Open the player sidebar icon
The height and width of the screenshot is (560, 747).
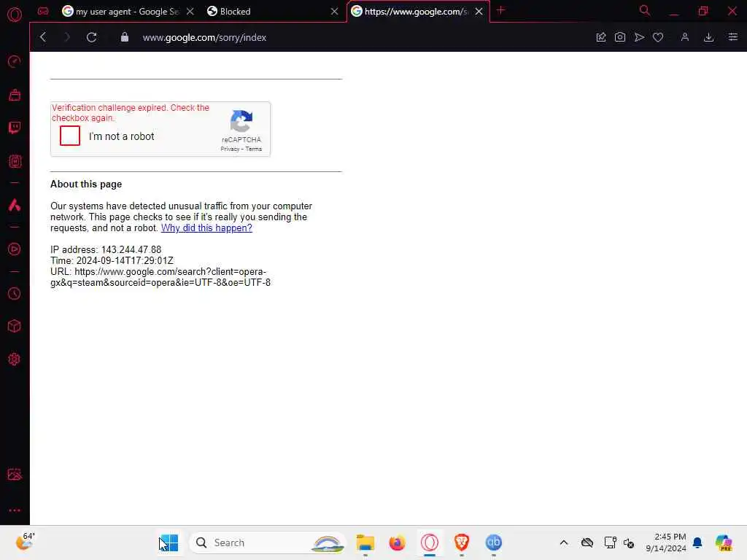pos(15,249)
